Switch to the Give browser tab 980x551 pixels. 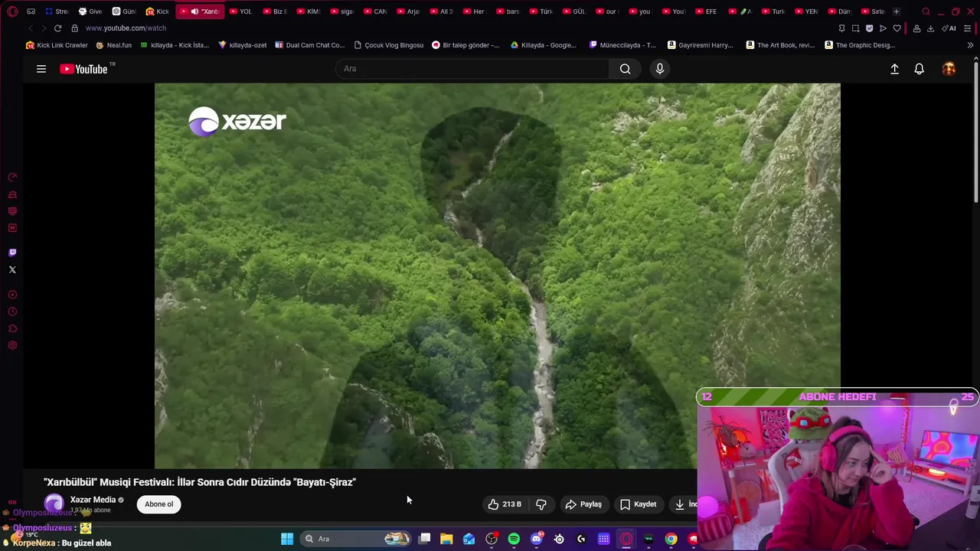click(90, 11)
